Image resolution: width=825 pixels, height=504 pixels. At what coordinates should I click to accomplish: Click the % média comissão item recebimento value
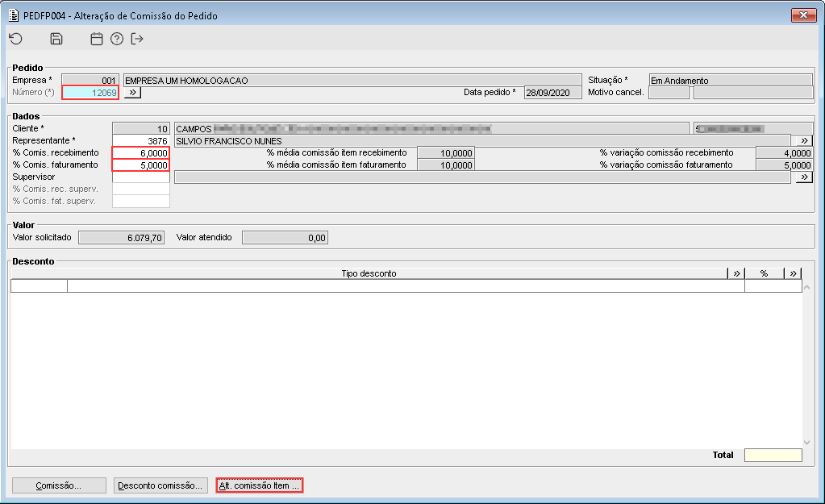pos(446,152)
